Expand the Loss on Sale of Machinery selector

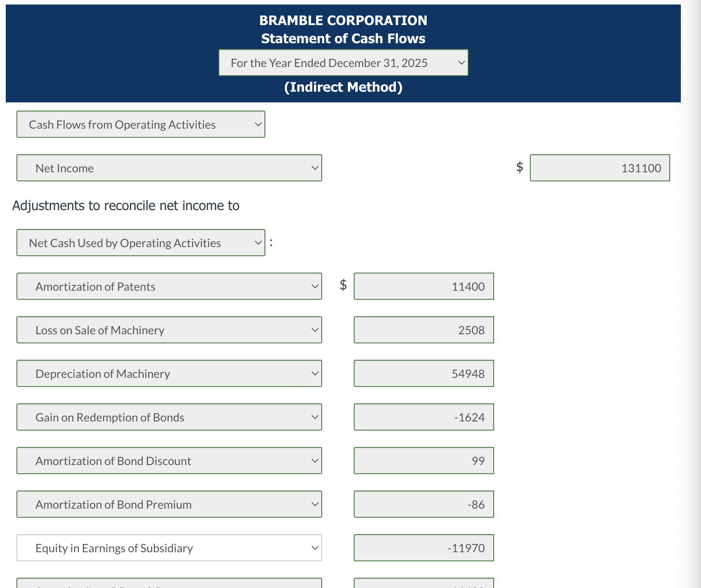pos(169,330)
